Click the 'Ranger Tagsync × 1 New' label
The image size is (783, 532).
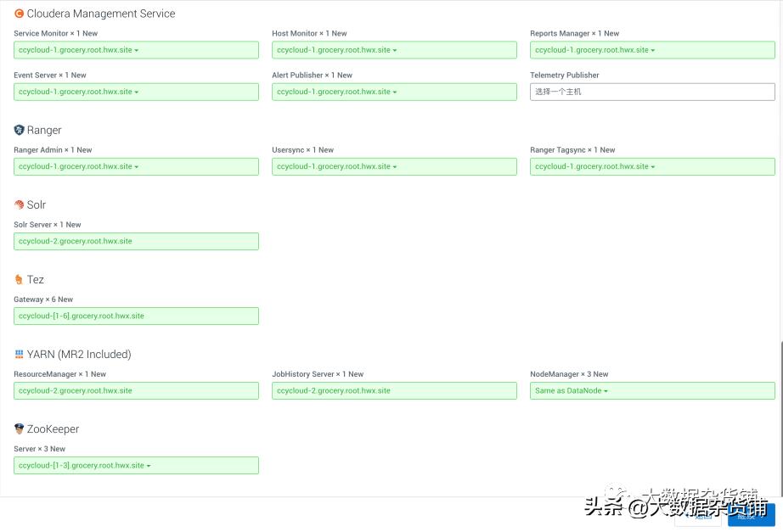(x=572, y=150)
